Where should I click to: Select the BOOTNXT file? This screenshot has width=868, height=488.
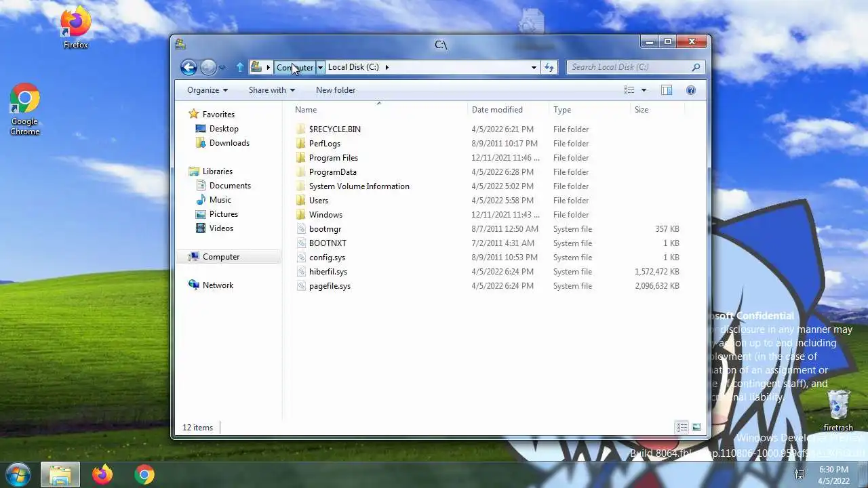coord(328,243)
